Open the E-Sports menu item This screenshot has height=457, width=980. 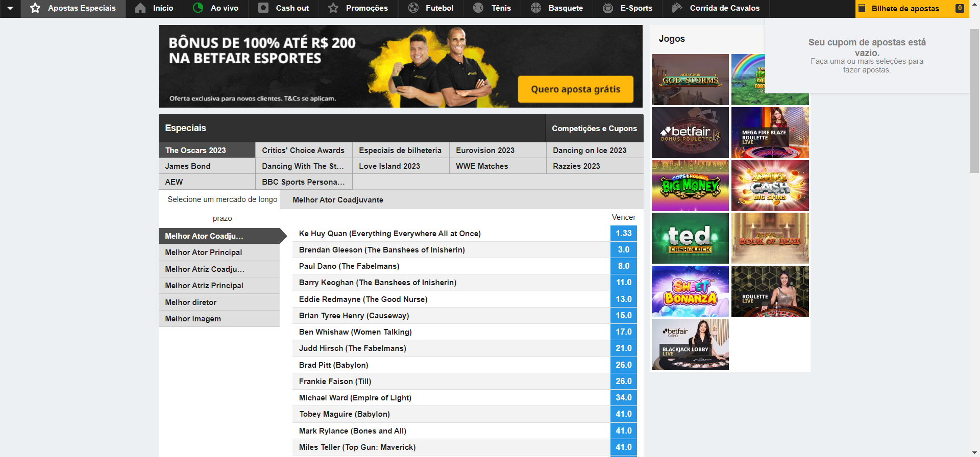pos(627,8)
